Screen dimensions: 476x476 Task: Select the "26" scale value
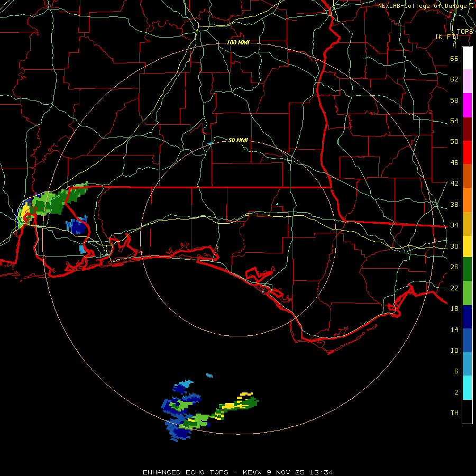click(x=454, y=267)
